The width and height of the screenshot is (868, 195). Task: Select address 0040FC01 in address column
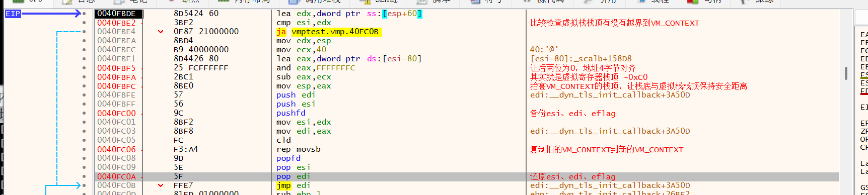[x=116, y=122]
